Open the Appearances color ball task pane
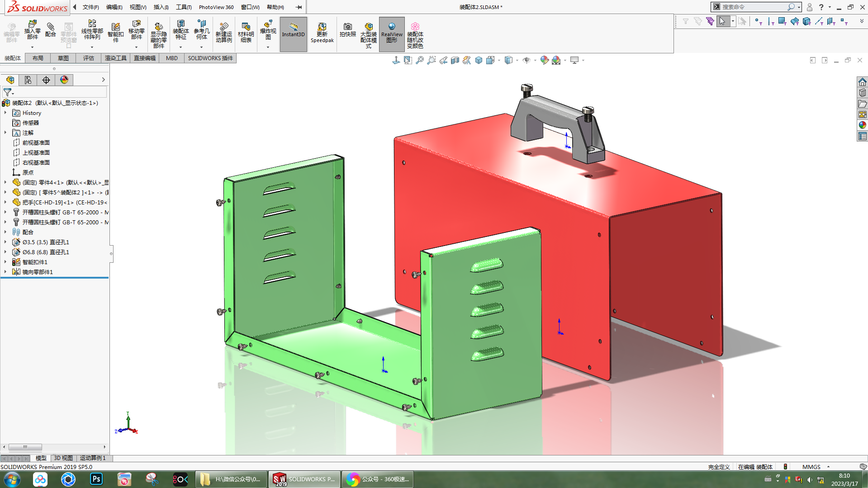868x488 pixels. point(862,125)
